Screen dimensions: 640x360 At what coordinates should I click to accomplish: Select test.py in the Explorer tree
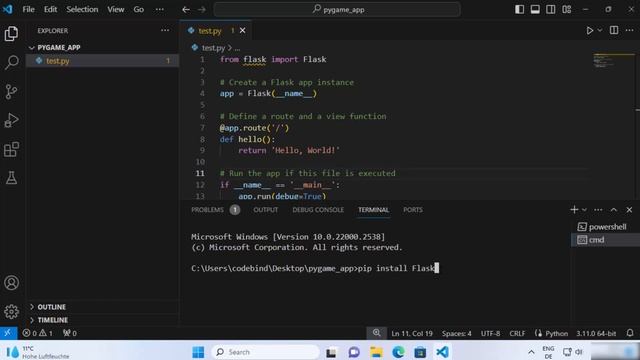coord(103,61)
